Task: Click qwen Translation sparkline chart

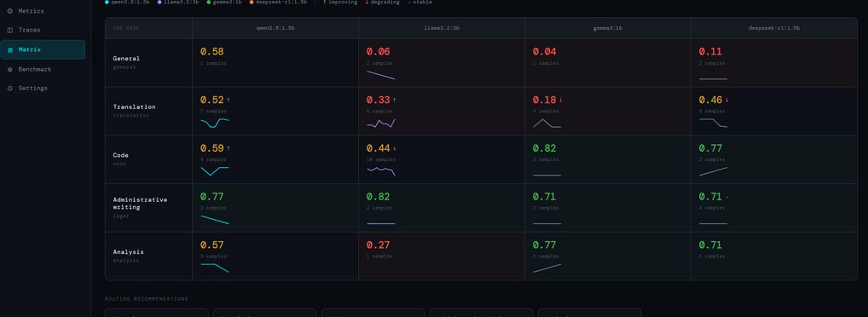Action: (215, 123)
